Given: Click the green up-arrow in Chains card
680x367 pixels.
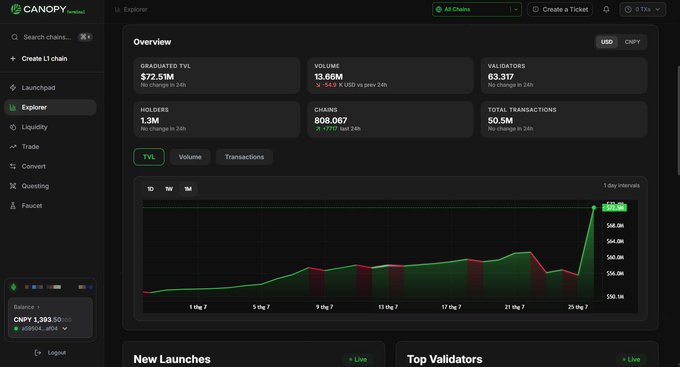Looking at the screenshot, I should tap(318, 129).
